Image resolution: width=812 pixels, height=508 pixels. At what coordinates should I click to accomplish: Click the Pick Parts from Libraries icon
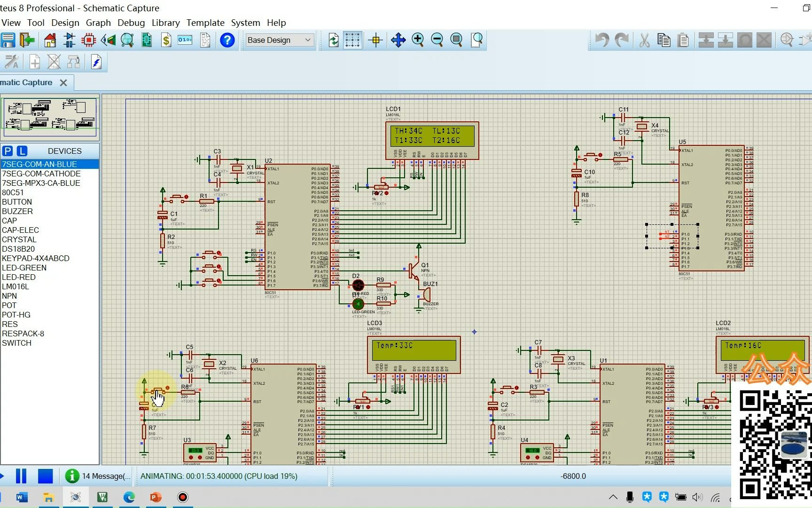(x=787, y=40)
